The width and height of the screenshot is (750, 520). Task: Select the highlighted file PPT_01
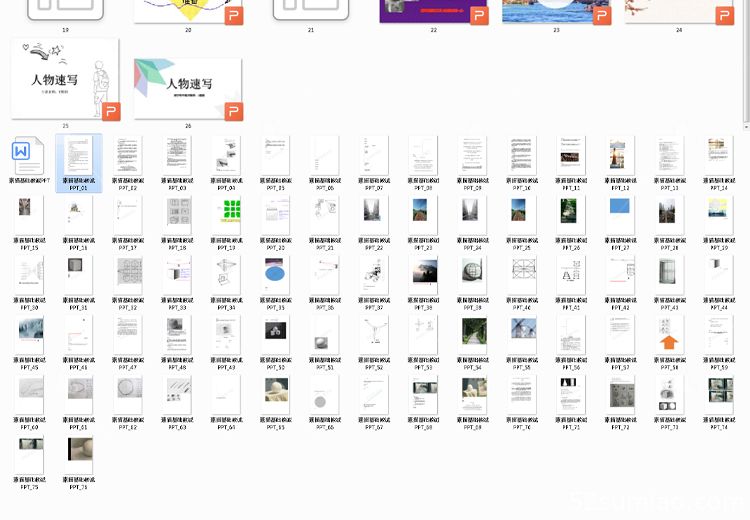tap(78, 163)
